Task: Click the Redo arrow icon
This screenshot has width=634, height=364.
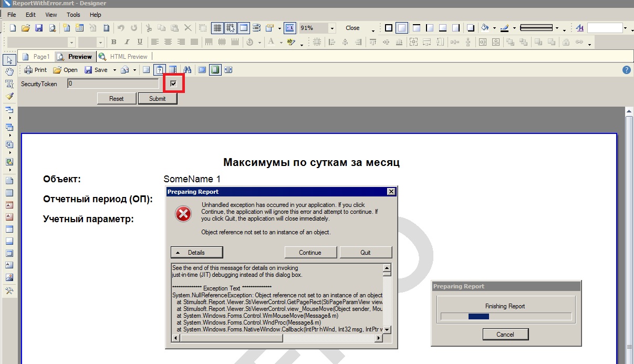Action: coord(134,28)
